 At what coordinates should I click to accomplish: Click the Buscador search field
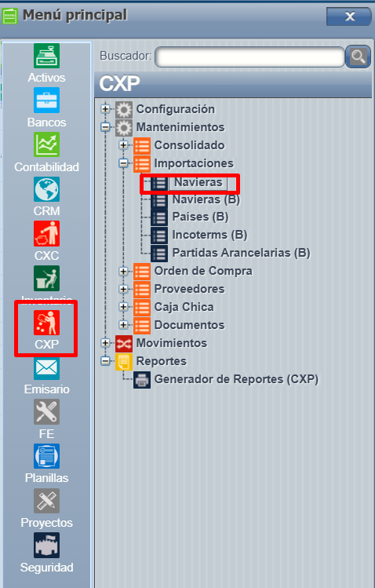[249, 57]
